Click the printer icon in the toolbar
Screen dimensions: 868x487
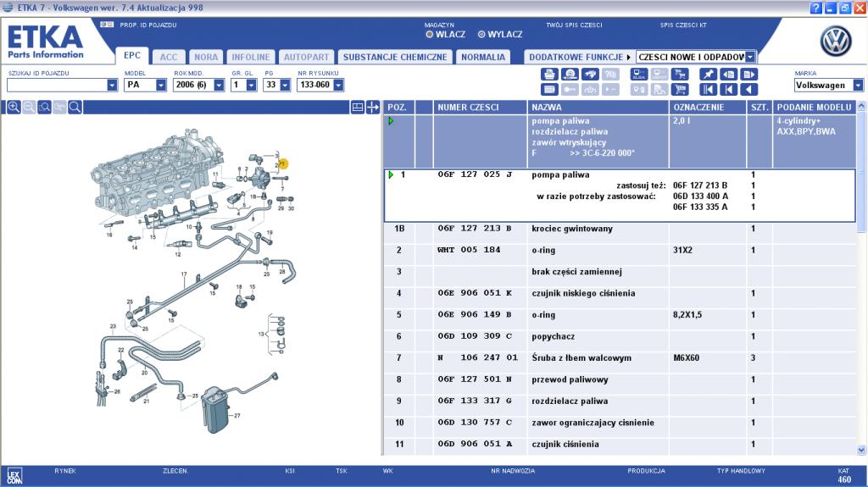pyautogui.click(x=549, y=75)
